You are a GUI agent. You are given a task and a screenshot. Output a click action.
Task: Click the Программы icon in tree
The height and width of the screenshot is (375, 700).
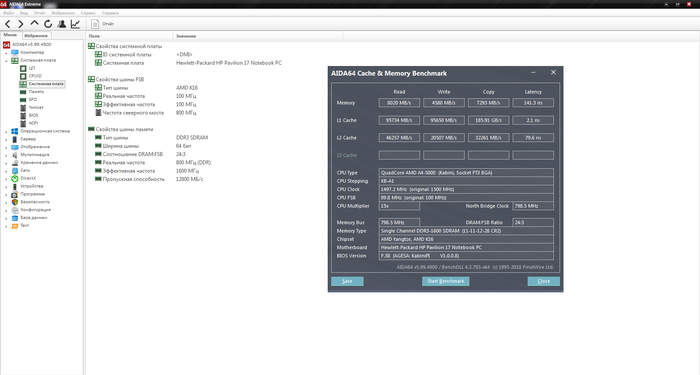point(15,194)
